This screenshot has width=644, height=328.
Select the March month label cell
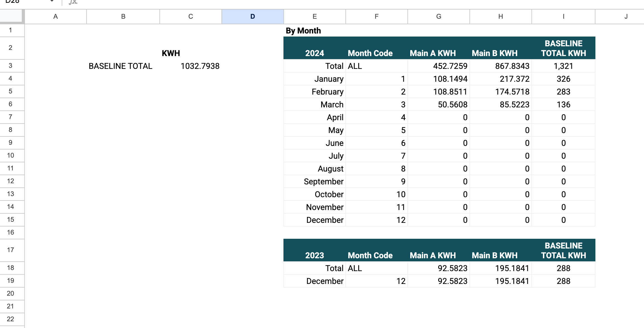coord(332,105)
